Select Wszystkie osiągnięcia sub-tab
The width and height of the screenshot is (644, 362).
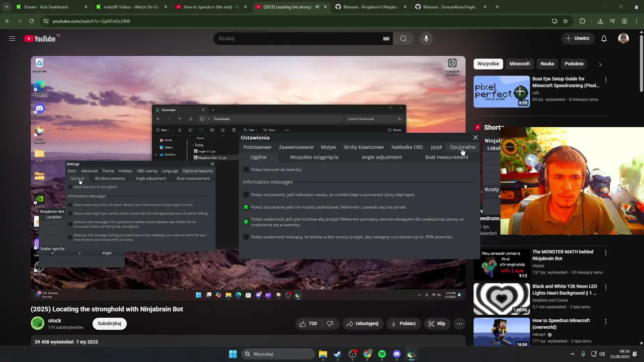[314, 157]
